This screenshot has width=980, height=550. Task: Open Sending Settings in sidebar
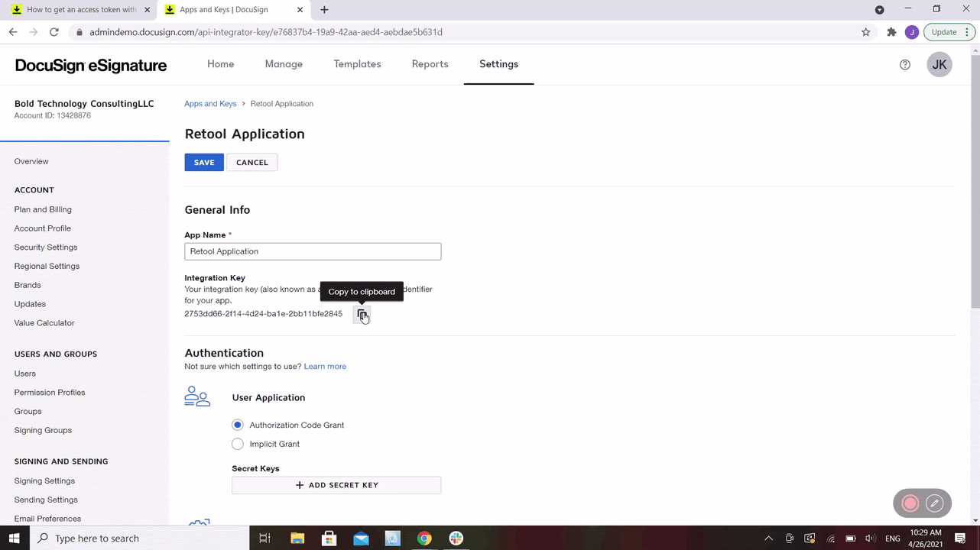tap(46, 500)
